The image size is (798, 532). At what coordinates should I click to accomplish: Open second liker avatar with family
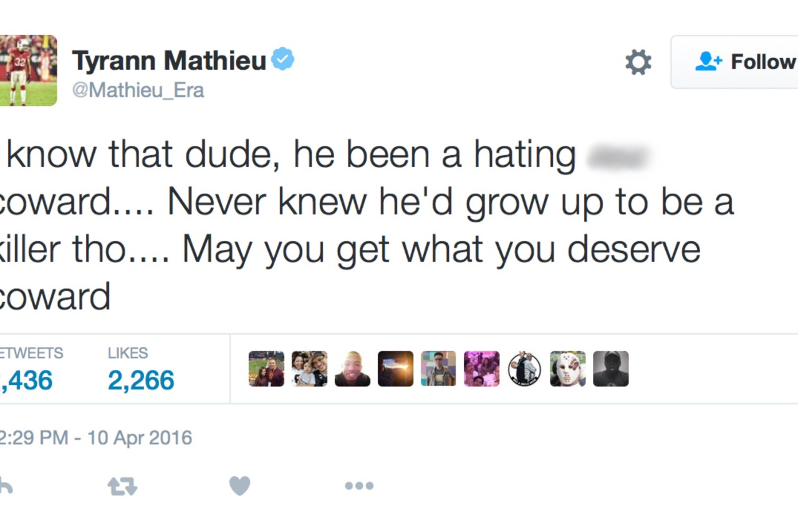pos(309,369)
